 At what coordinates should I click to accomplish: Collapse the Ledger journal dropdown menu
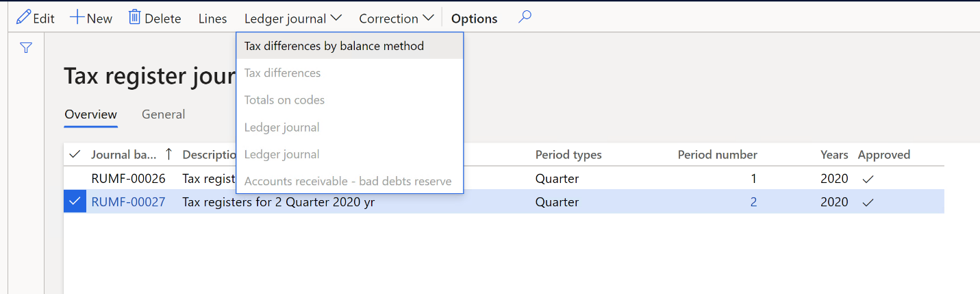tap(293, 19)
